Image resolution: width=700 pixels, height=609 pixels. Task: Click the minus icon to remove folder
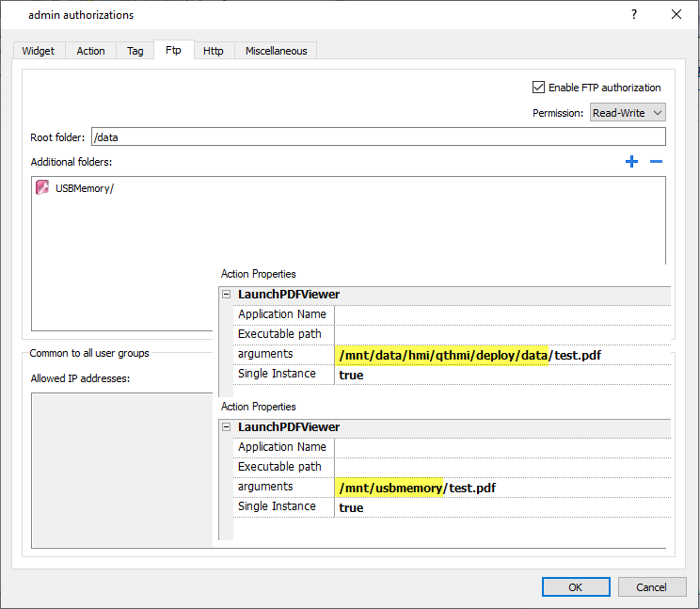656,162
